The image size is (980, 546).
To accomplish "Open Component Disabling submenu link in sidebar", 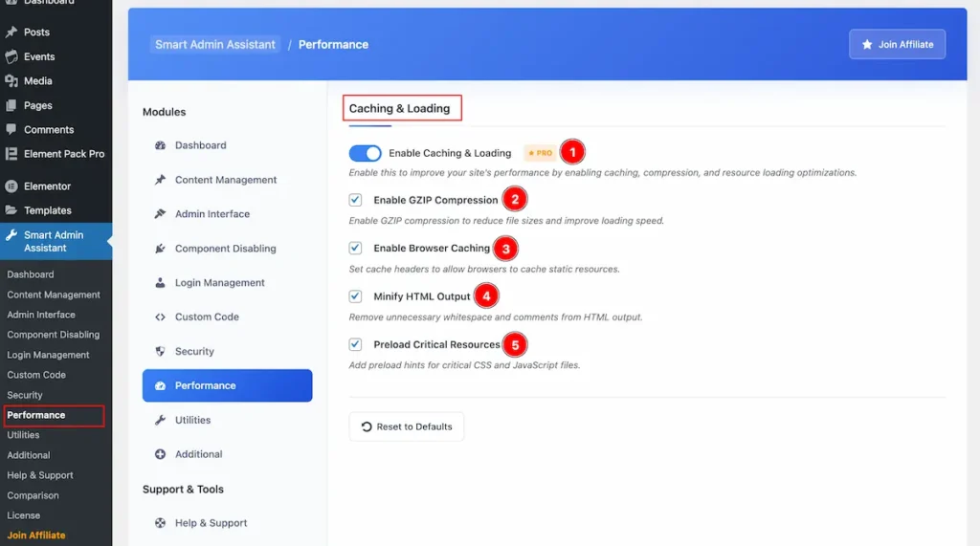I will [54, 335].
